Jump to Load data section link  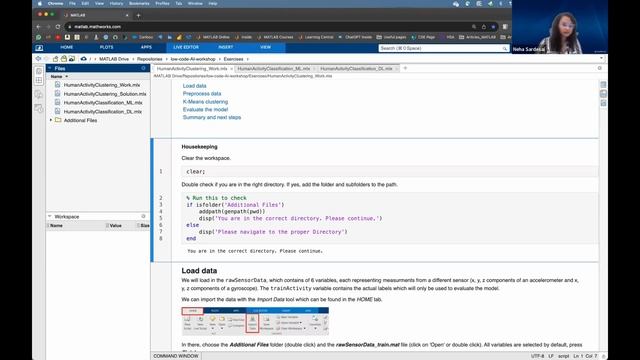194,86
